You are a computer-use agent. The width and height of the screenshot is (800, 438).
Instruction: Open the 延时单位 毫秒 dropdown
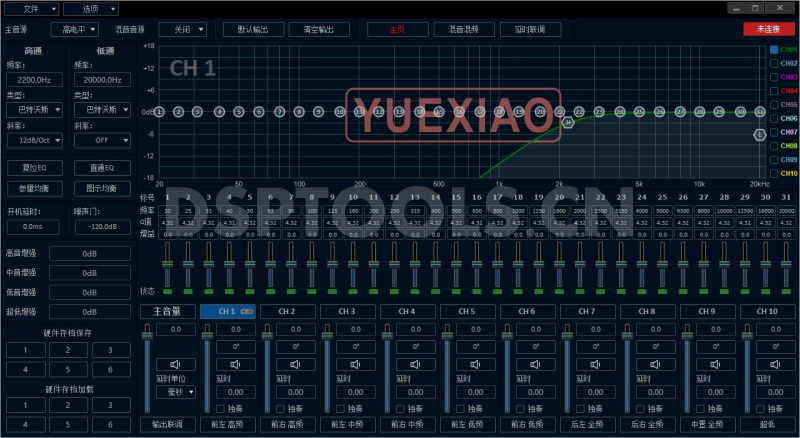click(x=175, y=392)
